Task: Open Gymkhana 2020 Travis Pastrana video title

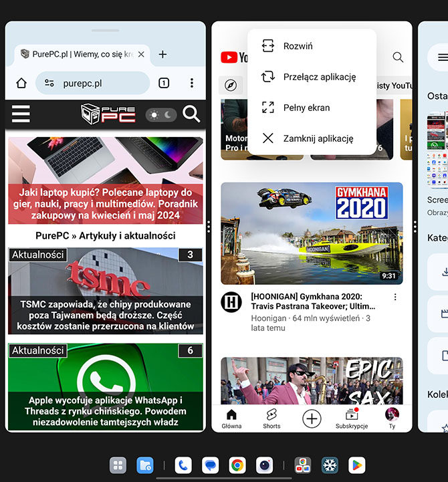Action: click(313, 302)
